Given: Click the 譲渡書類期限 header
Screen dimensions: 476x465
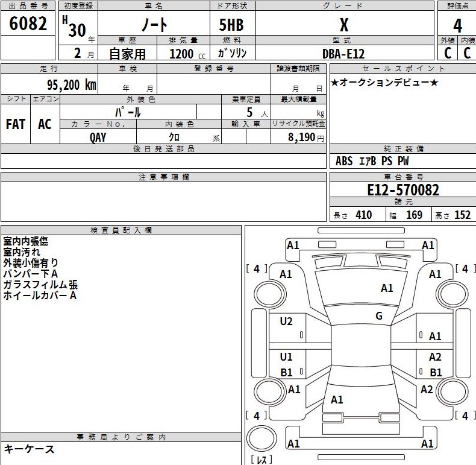Looking at the screenshot, I should coord(298,68).
